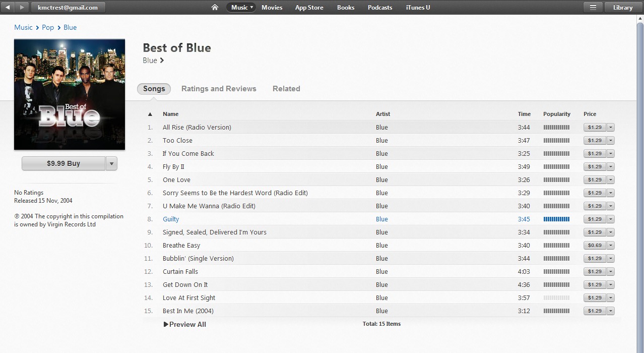Screen dimensions: 644x353
Task: Open the Related tab
Action: 286,89
